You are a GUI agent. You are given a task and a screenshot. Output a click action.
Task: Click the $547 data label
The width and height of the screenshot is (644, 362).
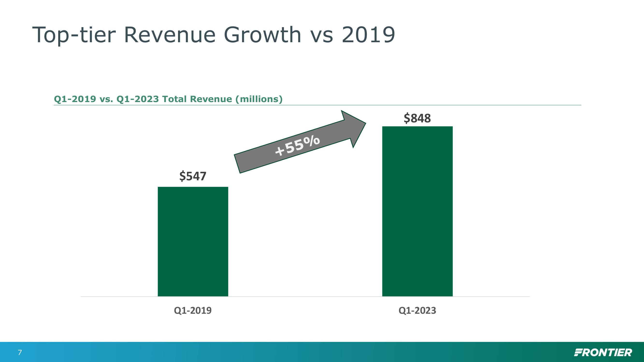coord(193,176)
